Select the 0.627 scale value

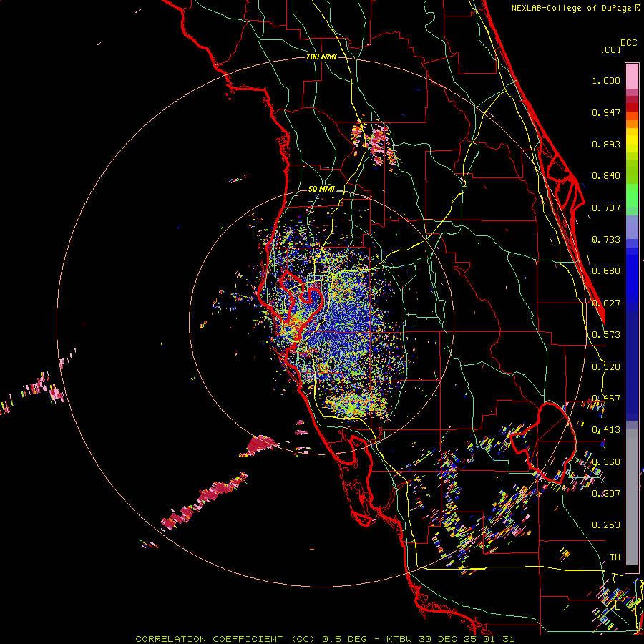point(606,303)
